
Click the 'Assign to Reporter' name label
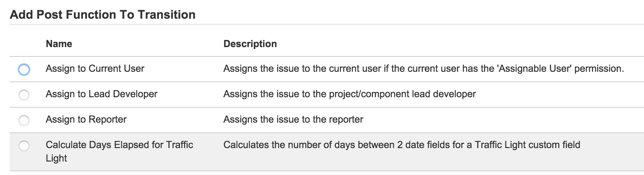[x=86, y=120]
